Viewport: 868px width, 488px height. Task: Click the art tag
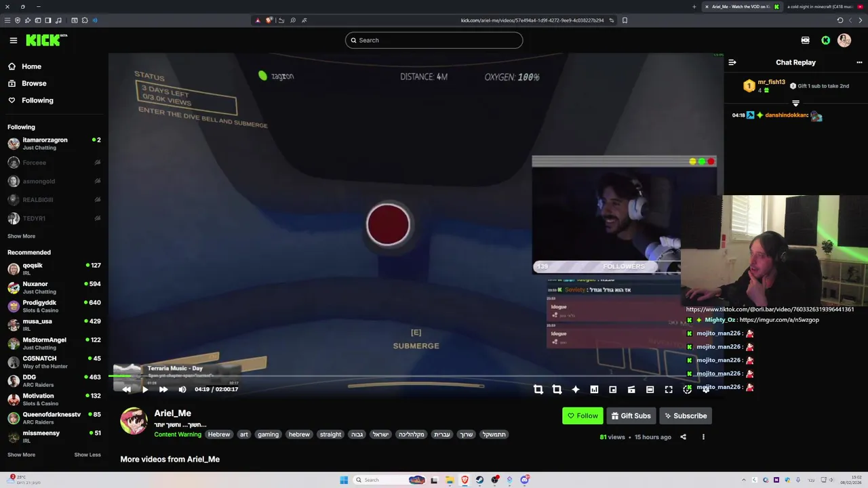coord(243,434)
